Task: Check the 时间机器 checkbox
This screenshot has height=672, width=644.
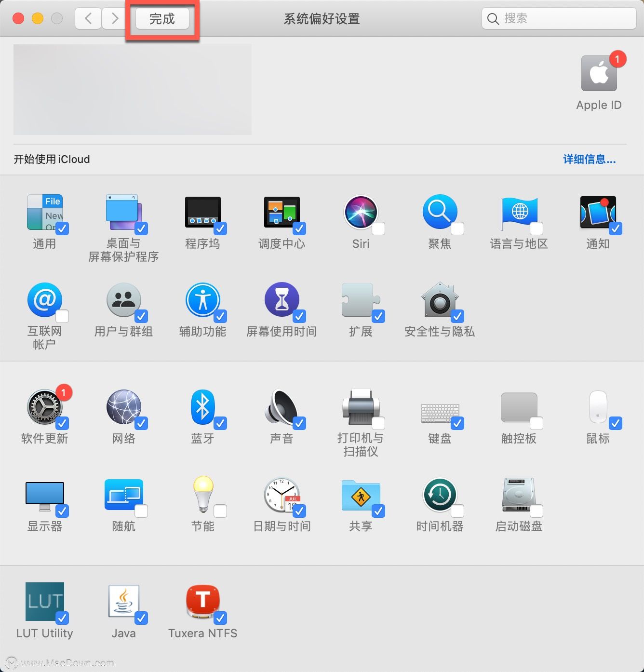Action: [x=458, y=511]
